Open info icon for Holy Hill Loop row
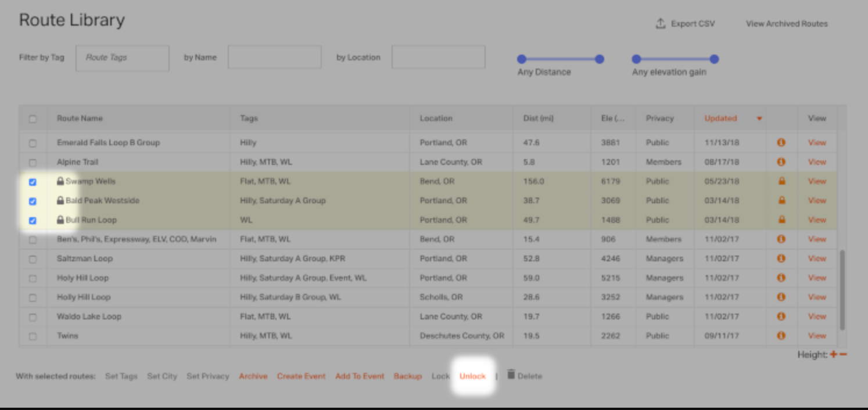Viewport: 868px width, 410px height. pos(781,278)
